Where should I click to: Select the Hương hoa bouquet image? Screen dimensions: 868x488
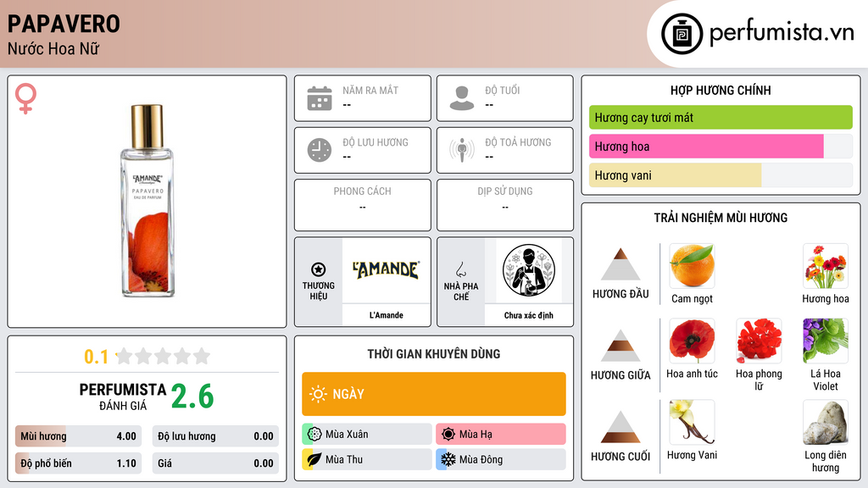tap(826, 265)
